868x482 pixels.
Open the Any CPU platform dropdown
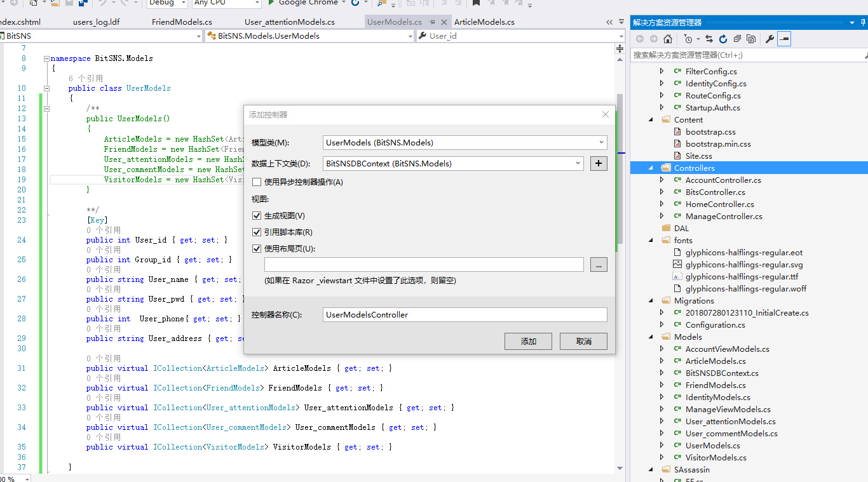point(257,3)
